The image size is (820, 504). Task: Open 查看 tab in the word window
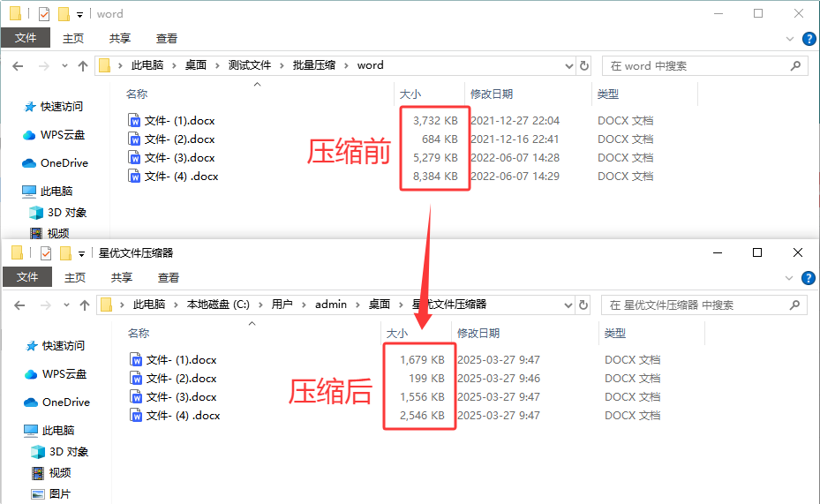[x=167, y=38]
